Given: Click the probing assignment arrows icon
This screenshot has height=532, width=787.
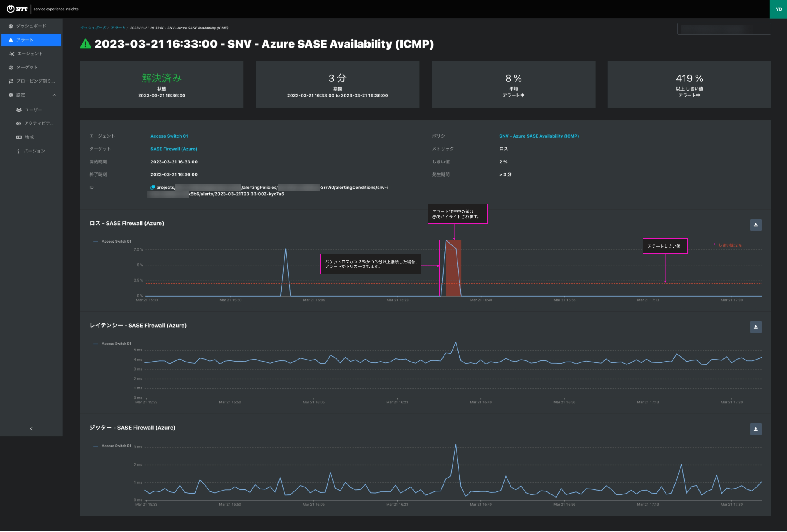Looking at the screenshot, I should [11, 81].
